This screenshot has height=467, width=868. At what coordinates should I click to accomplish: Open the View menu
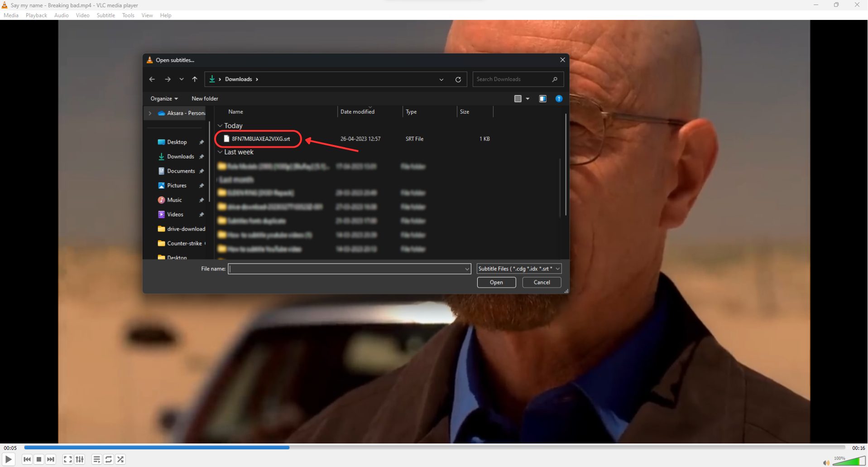[147, 15]
